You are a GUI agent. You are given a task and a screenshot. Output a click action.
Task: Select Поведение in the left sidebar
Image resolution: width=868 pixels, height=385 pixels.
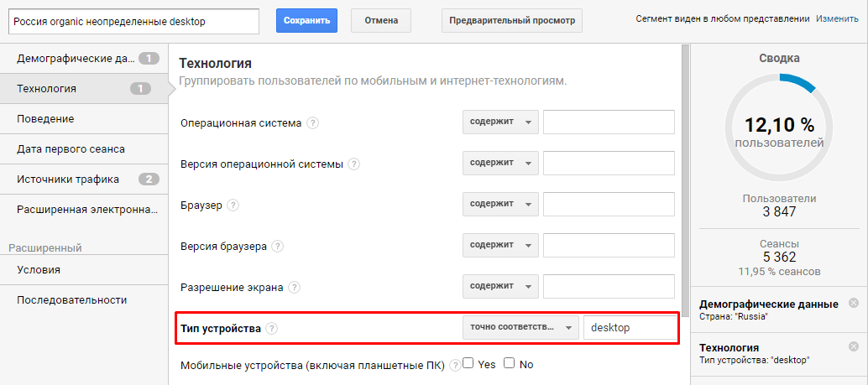coord(84,119)
